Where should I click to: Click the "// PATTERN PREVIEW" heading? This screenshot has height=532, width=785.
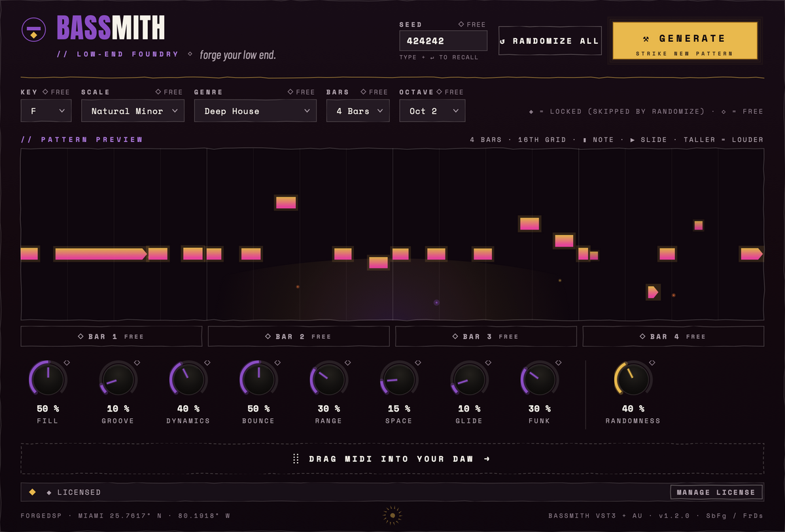point(82,139)
